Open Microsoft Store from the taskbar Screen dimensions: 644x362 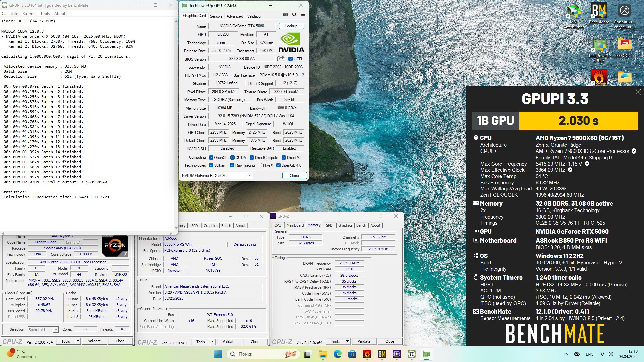point(352,354)
